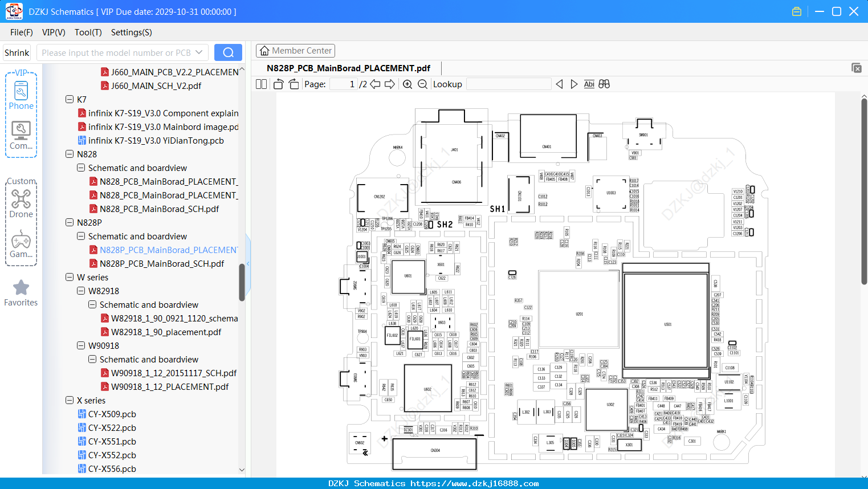Open infinix K7-S19_V3.0 Mainbord image file
Image resolution: width=868 pixels, height=489 pixels.
(x=163, y=127)
